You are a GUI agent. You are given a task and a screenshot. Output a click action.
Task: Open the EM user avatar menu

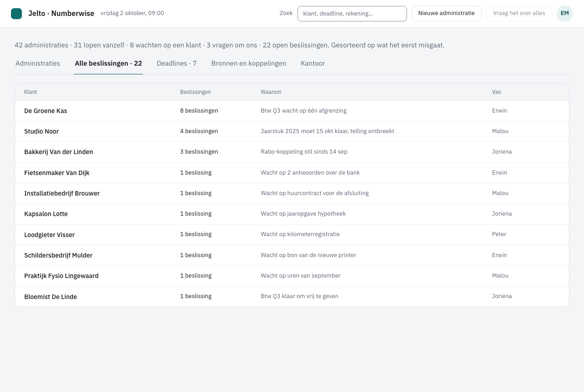(x=565, y=14)
